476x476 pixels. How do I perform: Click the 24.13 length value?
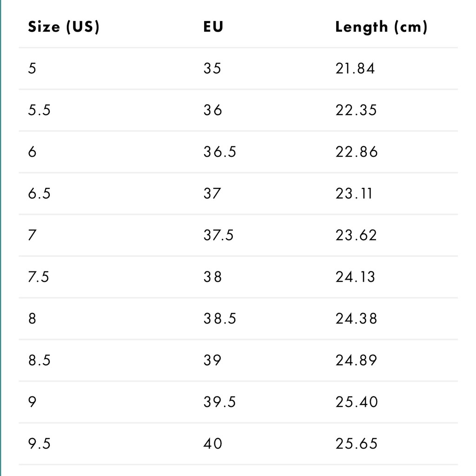coord(355,277)
